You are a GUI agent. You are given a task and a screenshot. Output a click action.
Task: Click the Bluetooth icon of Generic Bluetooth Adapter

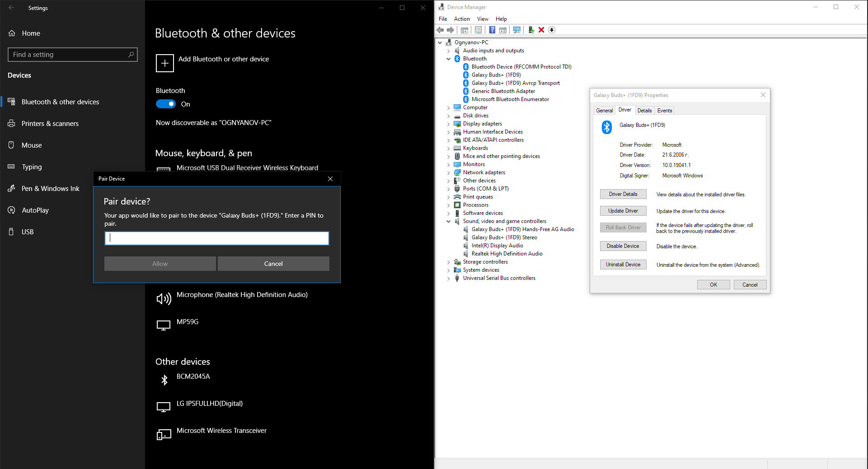pyautogui.click(x=466, y=91)
